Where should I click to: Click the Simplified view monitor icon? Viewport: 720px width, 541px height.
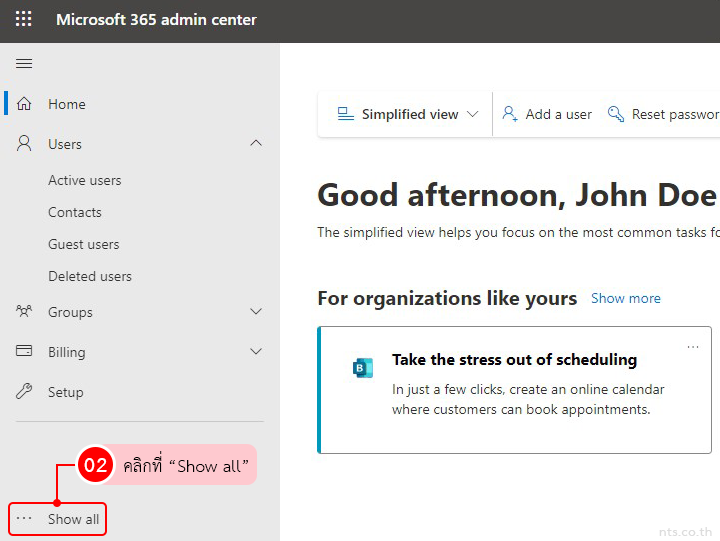tap(345, 114)
